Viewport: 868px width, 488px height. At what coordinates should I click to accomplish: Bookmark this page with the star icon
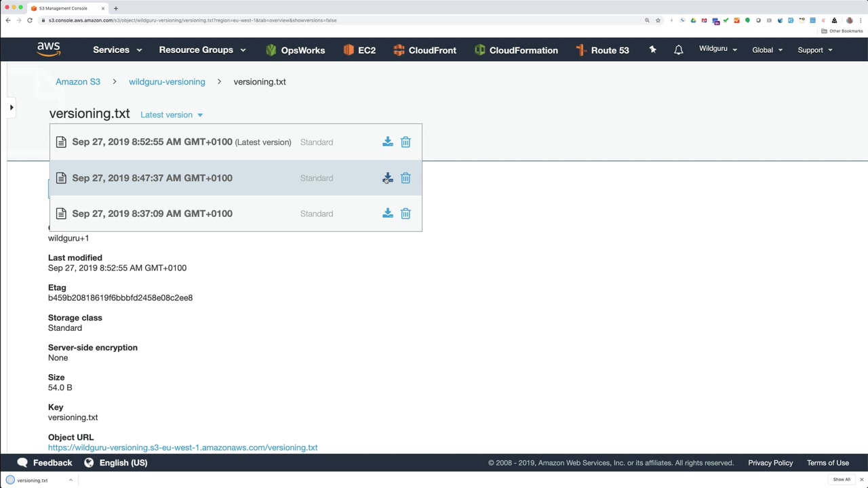pyautogui.click(x=658, y=20)
